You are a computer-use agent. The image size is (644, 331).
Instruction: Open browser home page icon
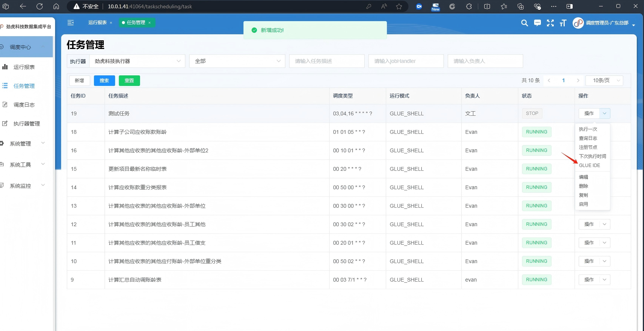[56, 6]
